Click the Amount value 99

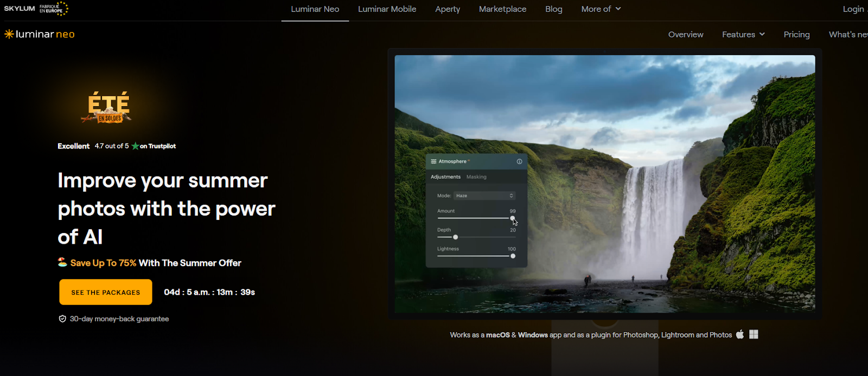513,211
